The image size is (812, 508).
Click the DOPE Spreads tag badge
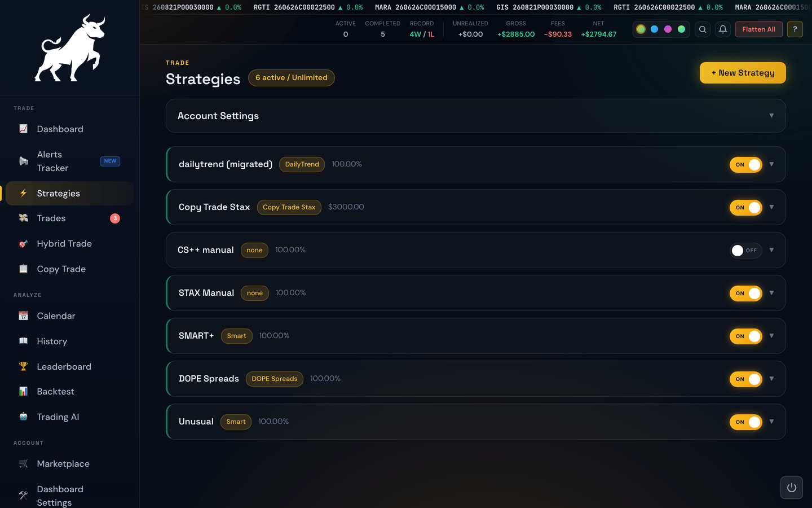coord(275,379)
